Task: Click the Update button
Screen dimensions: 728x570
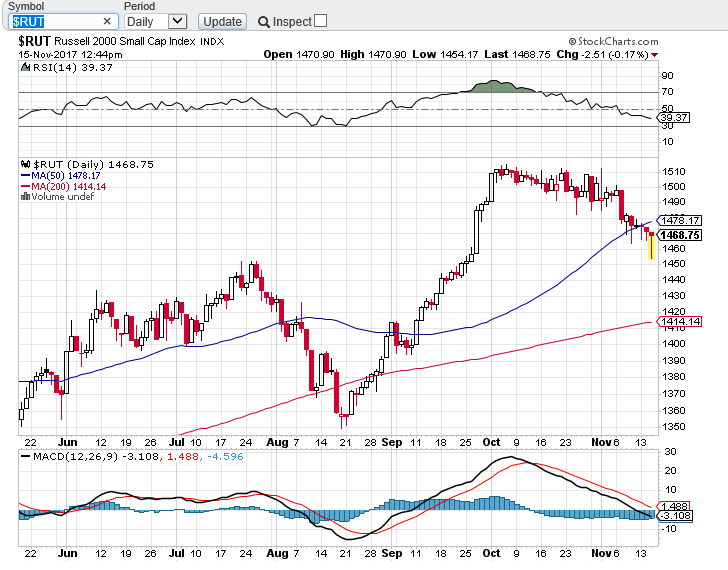Action: coord(222,21)
